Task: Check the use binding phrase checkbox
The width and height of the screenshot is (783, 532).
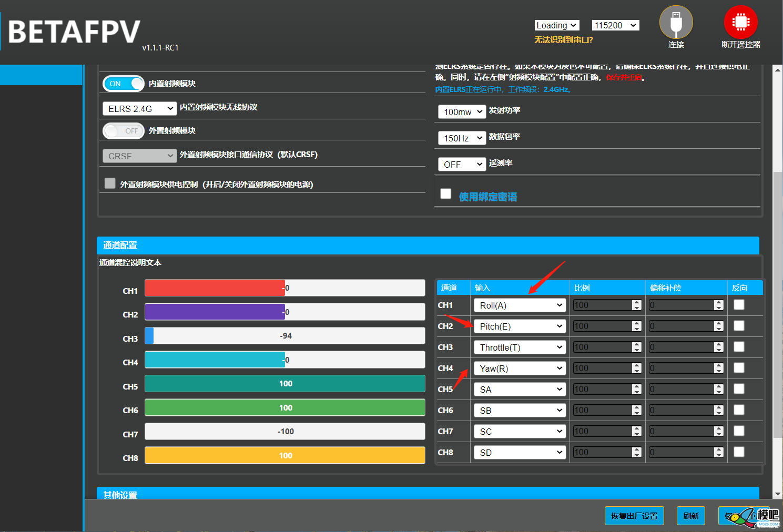Action: click(446, 194)
